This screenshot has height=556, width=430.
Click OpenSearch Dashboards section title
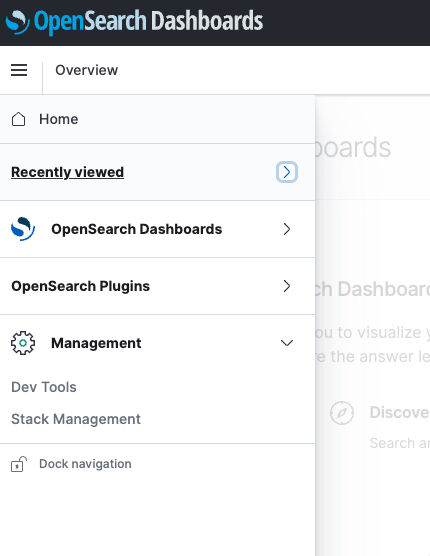136,229
